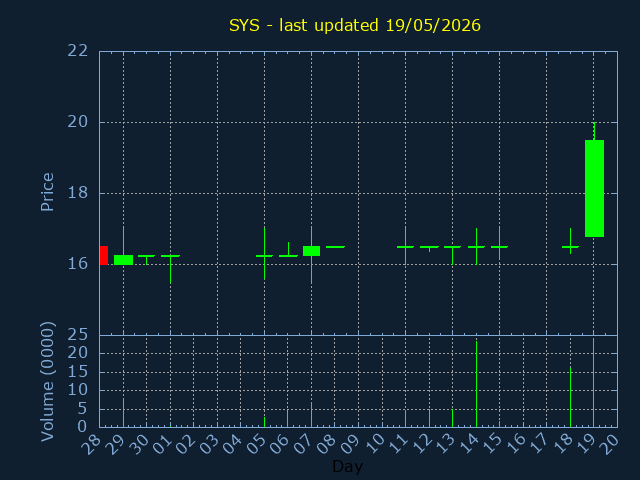The image size is (640, 480).
Task: Select the large green candle on day 19
Action: point(594,189)
